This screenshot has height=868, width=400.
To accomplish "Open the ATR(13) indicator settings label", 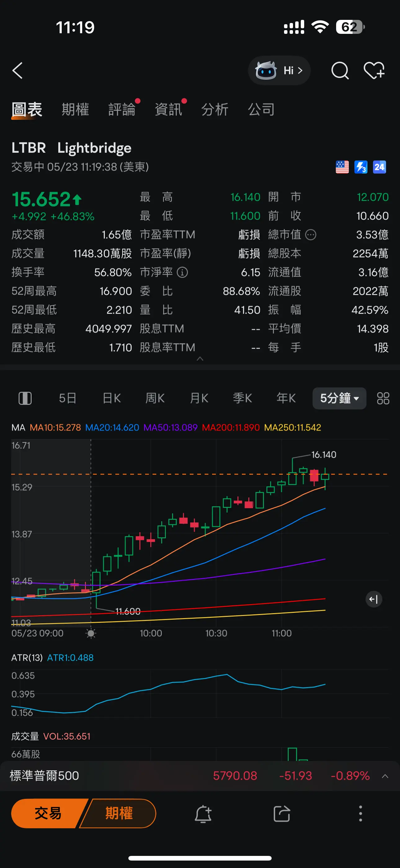I will point(27,658).
